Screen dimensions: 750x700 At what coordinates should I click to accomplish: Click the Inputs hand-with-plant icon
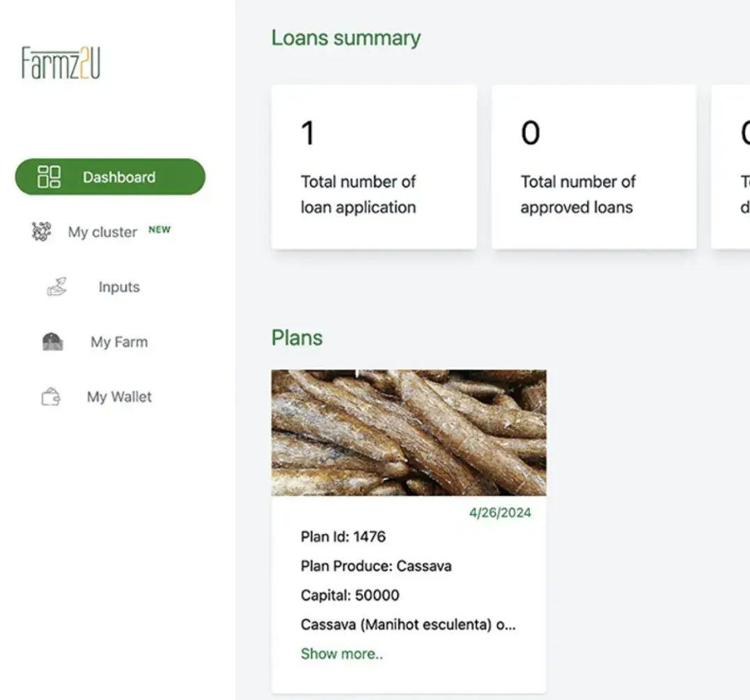coord(56,287)
